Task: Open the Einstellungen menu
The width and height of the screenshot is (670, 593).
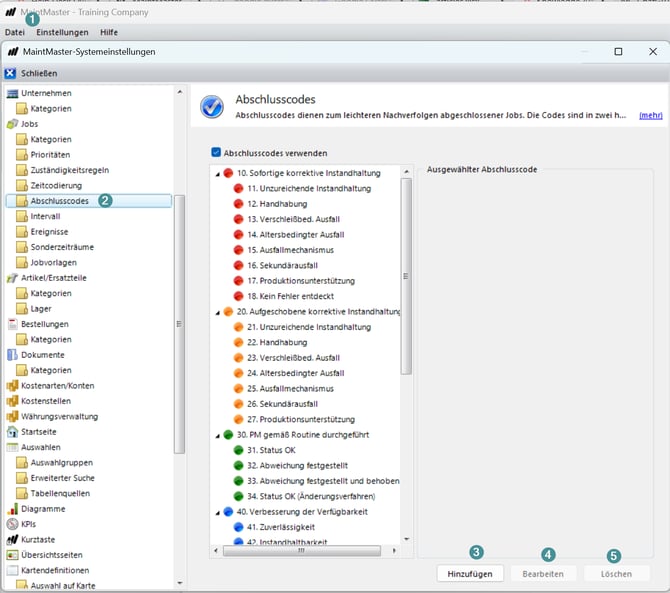Action: (62, 32)
